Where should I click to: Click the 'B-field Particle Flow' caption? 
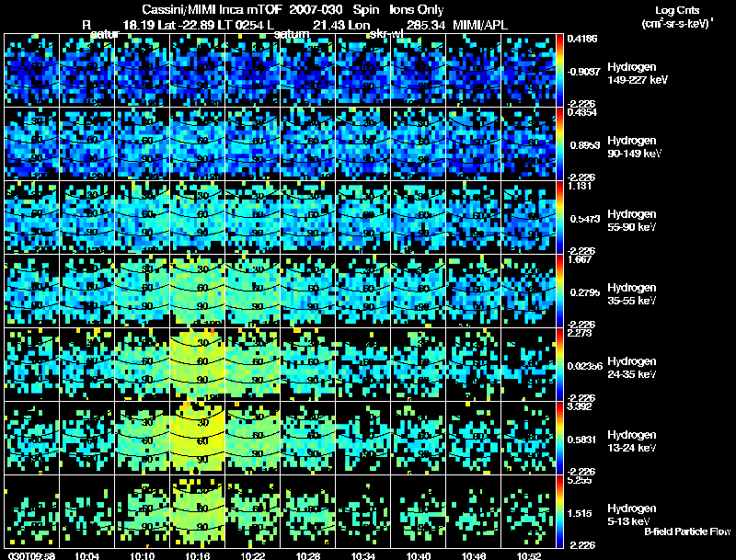click(687, 531)
